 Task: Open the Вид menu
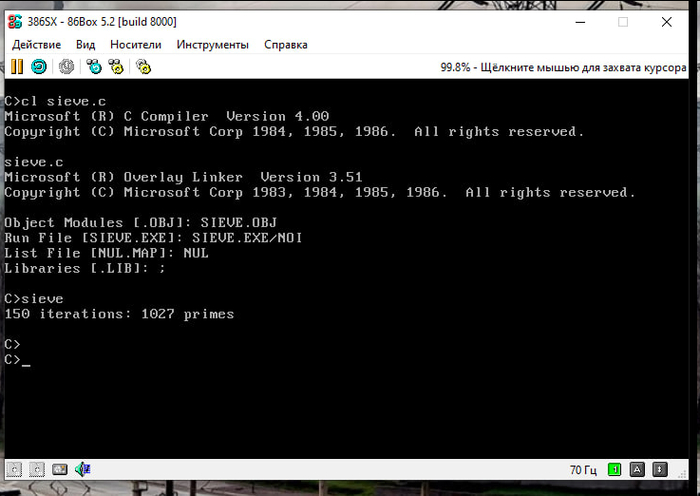(x=86, y=45)
